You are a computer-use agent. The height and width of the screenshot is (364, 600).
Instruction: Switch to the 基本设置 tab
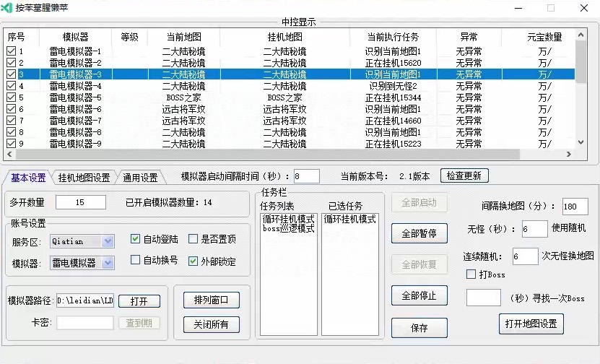click(x=28, y=178)
